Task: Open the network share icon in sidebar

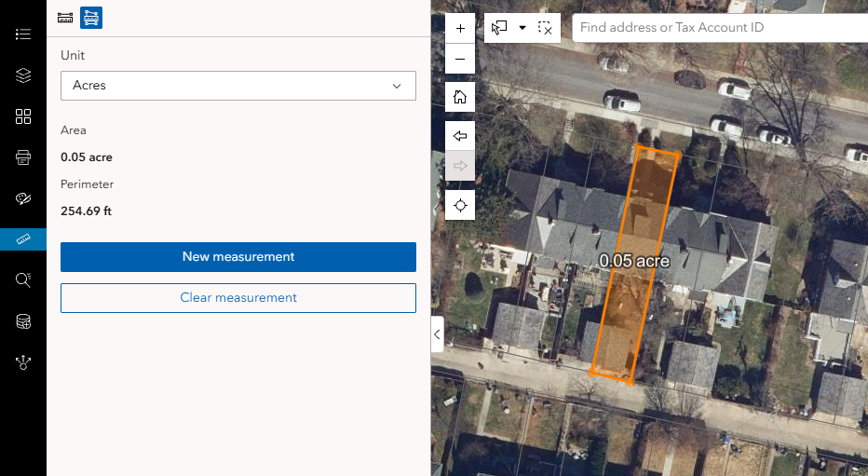Action: 23,362
